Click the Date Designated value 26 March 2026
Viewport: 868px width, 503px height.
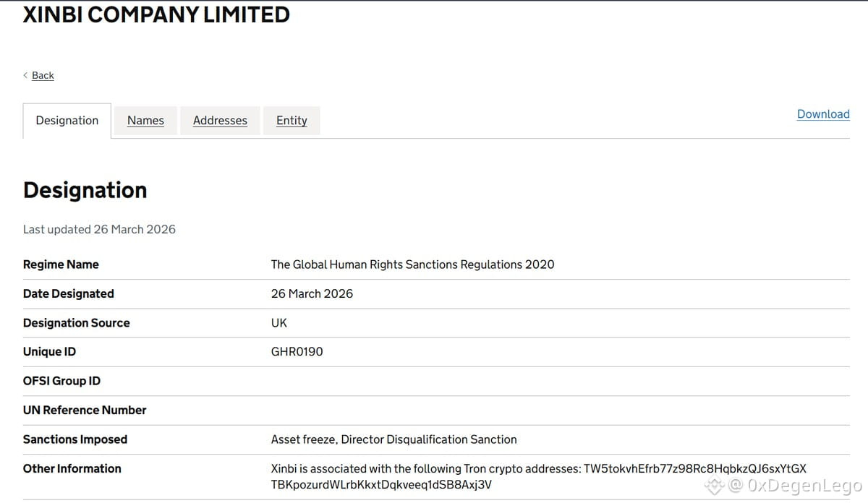point(312,293)
